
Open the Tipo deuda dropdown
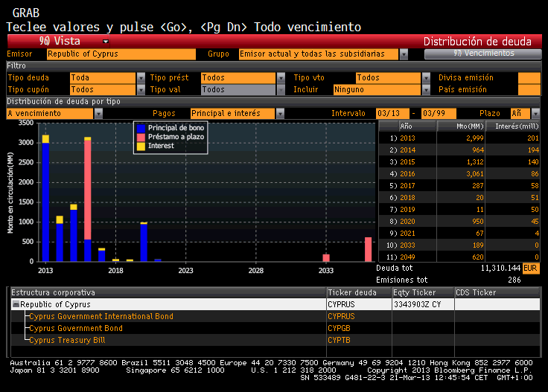tap(141, 77)
